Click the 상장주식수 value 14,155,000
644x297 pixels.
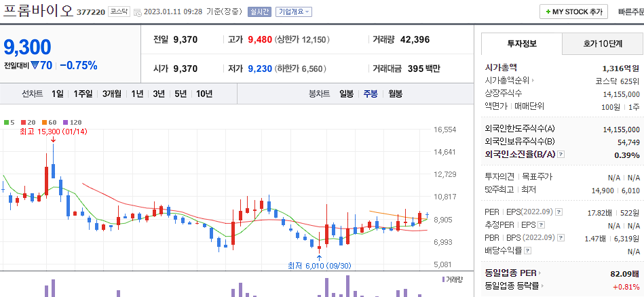(x=621, y=94)
